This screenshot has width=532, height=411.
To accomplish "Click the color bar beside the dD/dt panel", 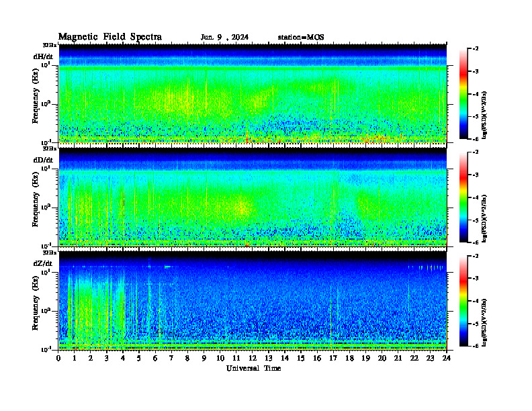I will 463,197.
